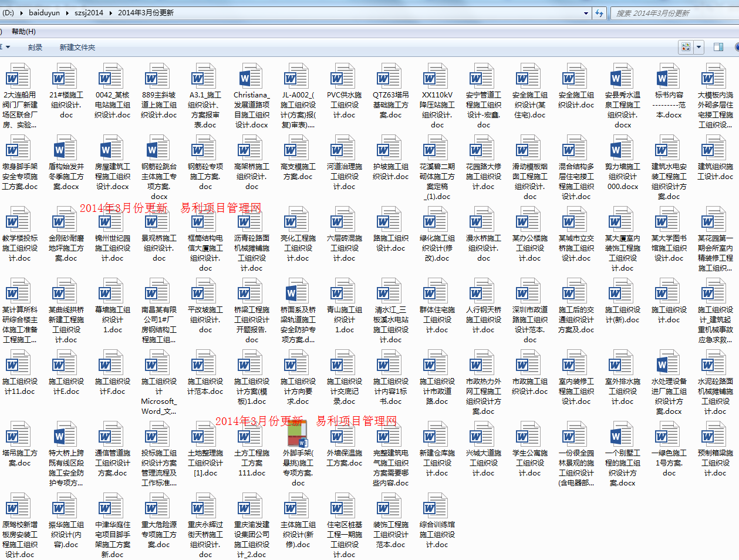
Task: Select the 特大桥上跨既有线区段施工安全防护专项方案 file
Action: tap(66, 437)
